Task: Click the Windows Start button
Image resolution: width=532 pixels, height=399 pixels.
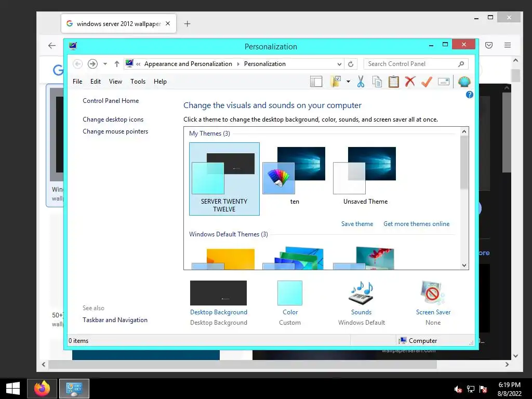Action: coord(13,389)
